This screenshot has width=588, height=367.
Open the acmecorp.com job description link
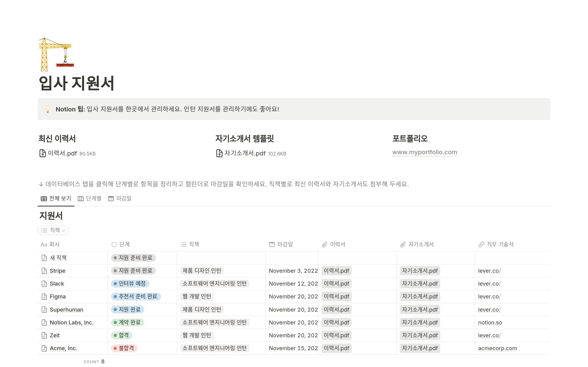point(497,348)
